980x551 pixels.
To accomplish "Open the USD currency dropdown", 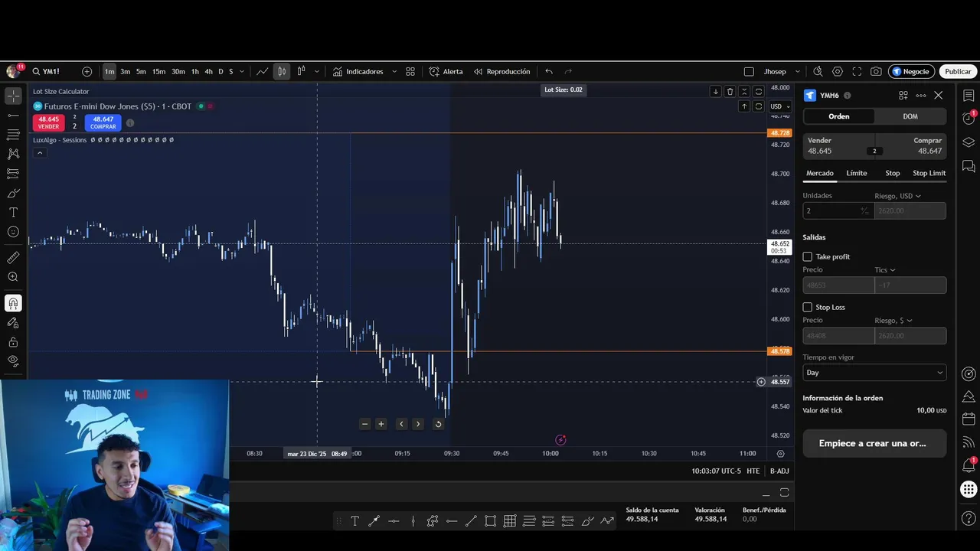I will coord(779,106).
